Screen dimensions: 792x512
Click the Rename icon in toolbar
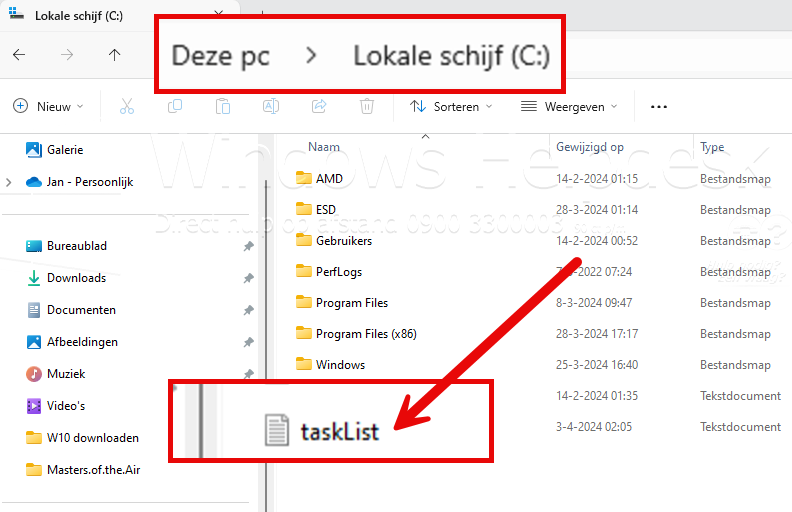pyautogui.click(x=271, y=107)
